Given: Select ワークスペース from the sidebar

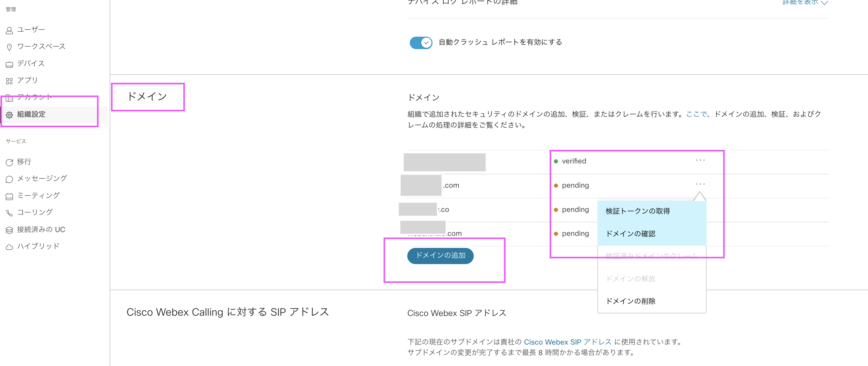Looking at the screenshot, I should [x=41, y=46].
